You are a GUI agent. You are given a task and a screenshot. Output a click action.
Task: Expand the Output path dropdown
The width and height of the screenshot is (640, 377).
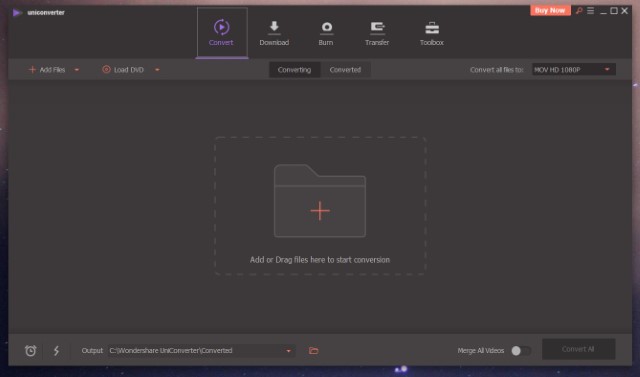(288, 350)
